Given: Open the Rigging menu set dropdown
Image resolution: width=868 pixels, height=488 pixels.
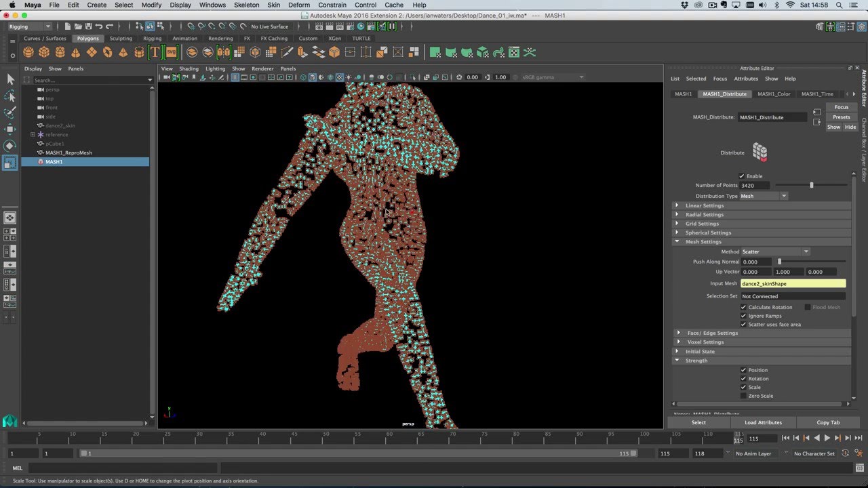Looking at the screenshot, I should pos(29,26).
